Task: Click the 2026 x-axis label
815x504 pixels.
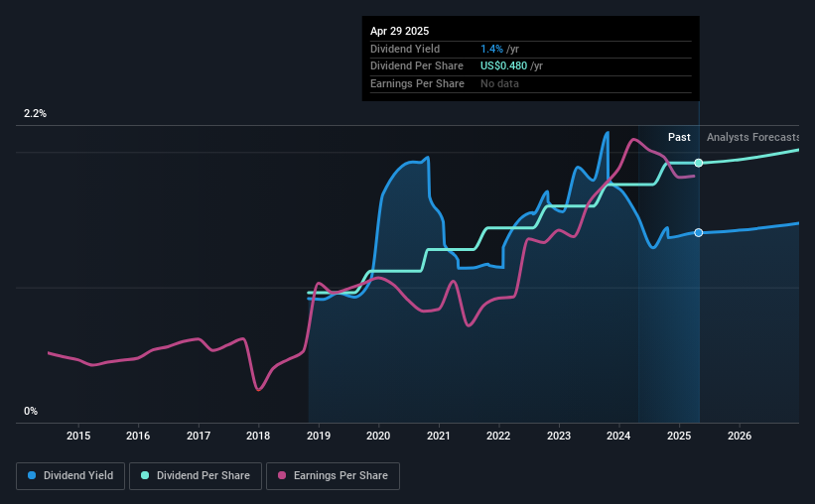Action: pos(740,436)
